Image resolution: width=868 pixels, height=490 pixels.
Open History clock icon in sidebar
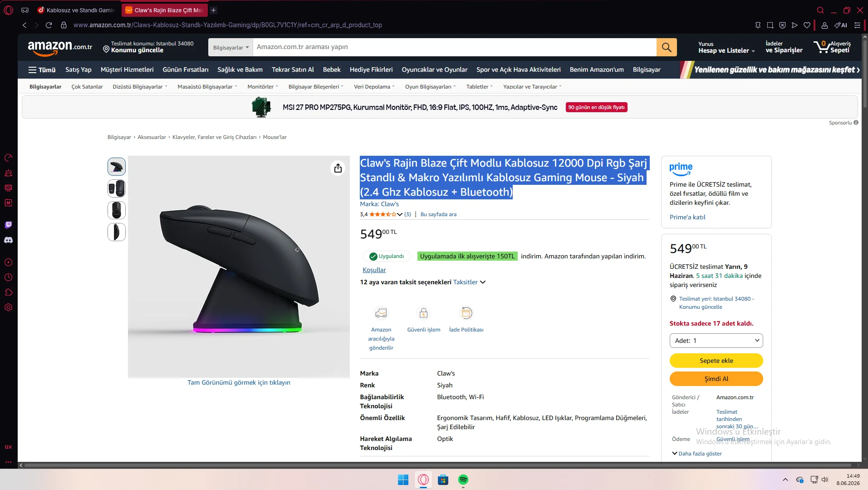(8, 277)
